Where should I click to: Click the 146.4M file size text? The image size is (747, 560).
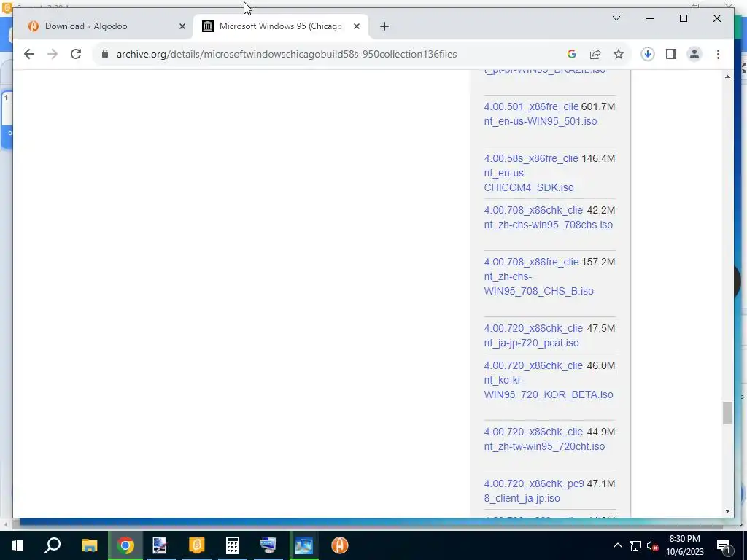[x=598, y=158]
